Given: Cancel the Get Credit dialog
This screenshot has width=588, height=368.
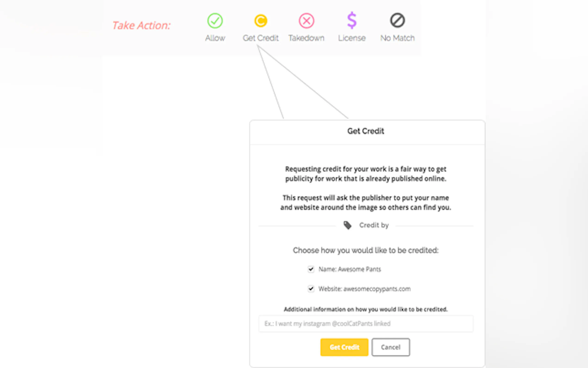Looking at the screenshot, I should coord(390,347).
